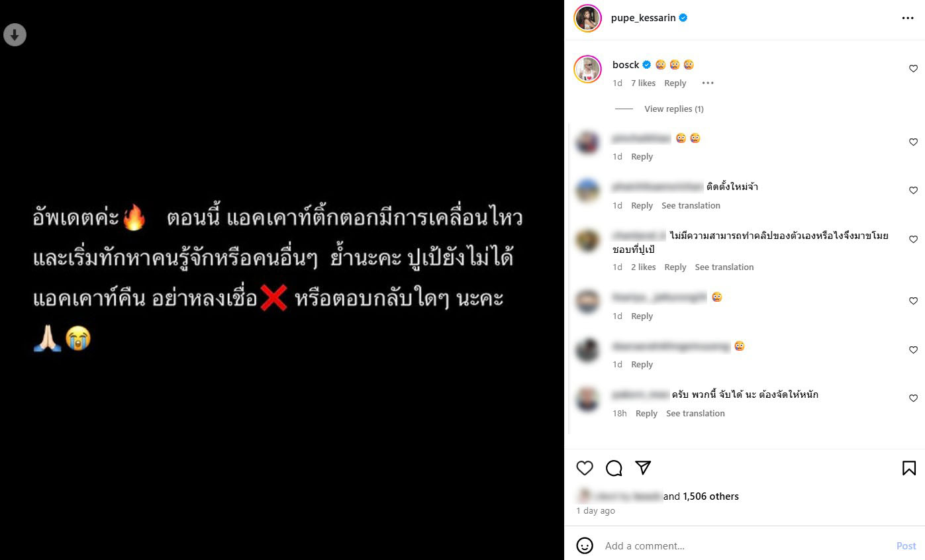Click the Add a comment input field

[x=745, y=546]
